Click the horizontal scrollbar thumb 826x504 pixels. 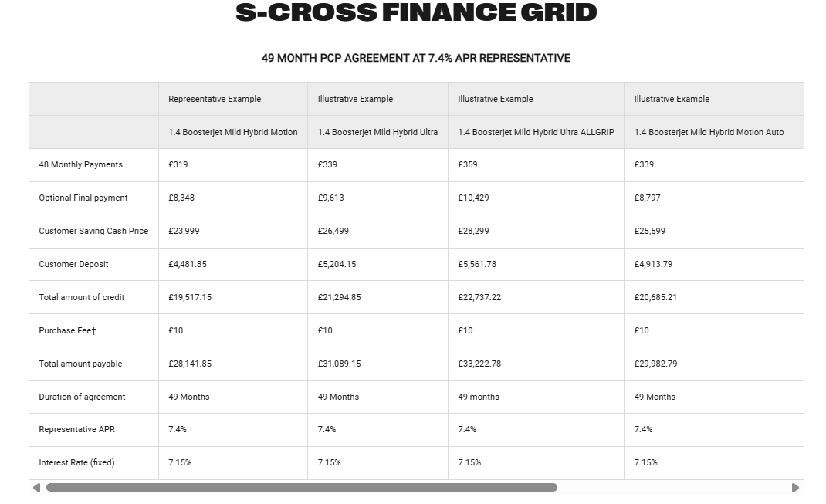click(x=301, y=488)
